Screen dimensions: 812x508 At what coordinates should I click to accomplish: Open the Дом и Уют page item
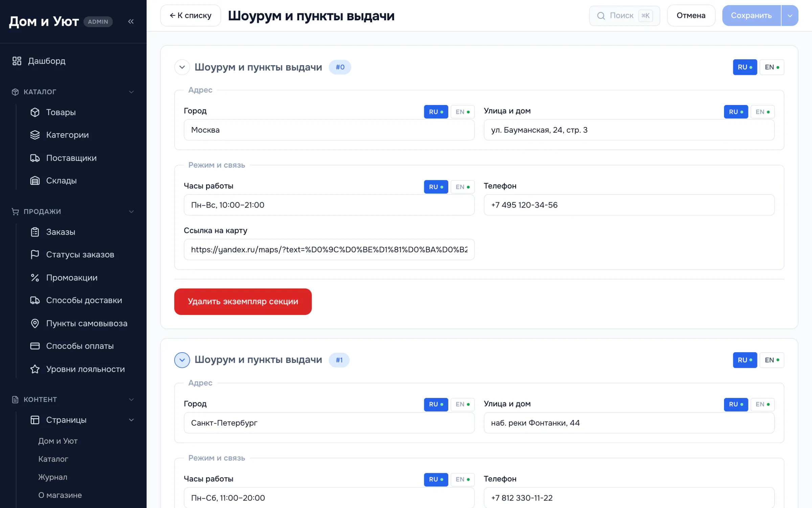[x=58, y=441]
